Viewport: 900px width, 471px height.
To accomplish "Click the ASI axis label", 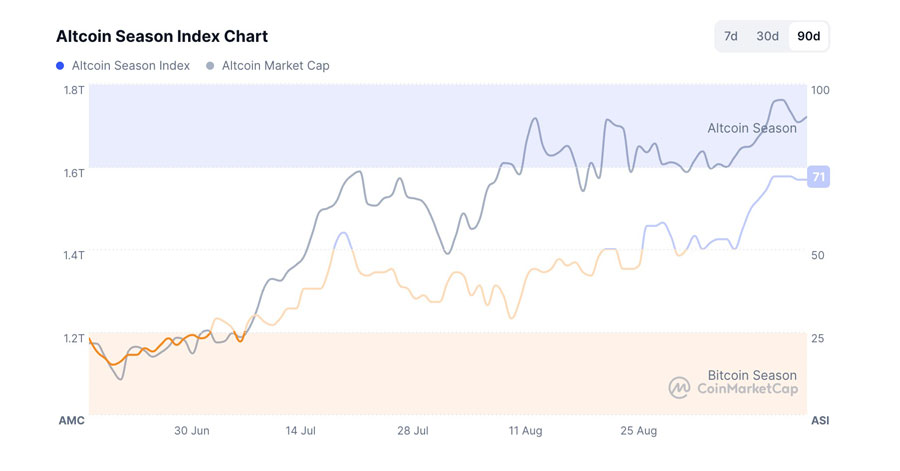I will [x=819, y=421].
